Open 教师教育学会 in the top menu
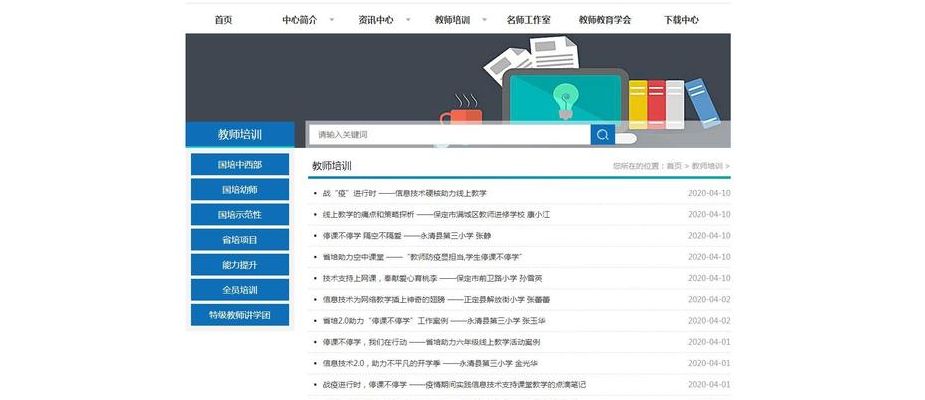Screen dimensions: 925x400 [605, 19]
